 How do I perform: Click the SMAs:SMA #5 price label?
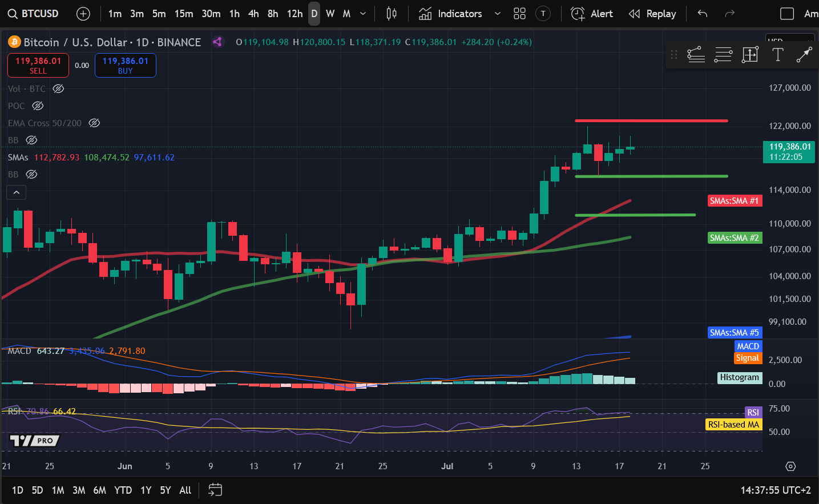[735, 332]
